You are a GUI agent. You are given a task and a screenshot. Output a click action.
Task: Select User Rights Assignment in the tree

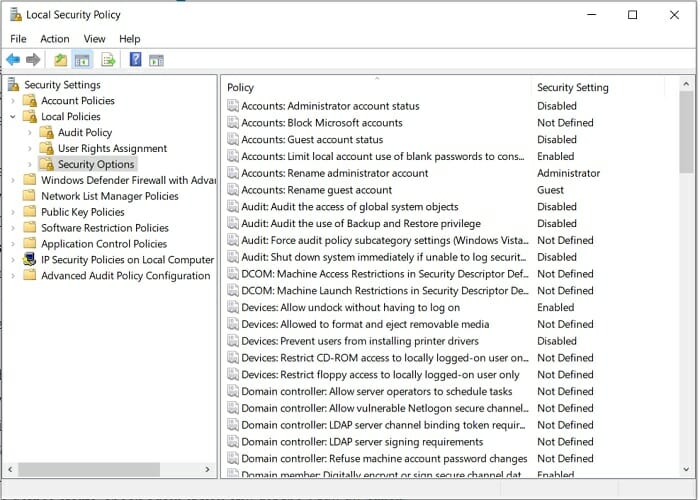(x=112, y=149)
